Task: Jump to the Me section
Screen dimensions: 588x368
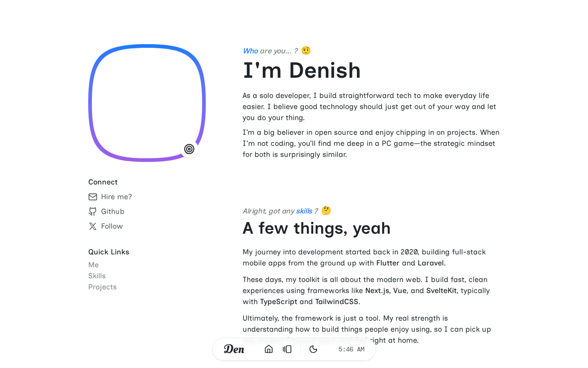Action: pos(94,265)
